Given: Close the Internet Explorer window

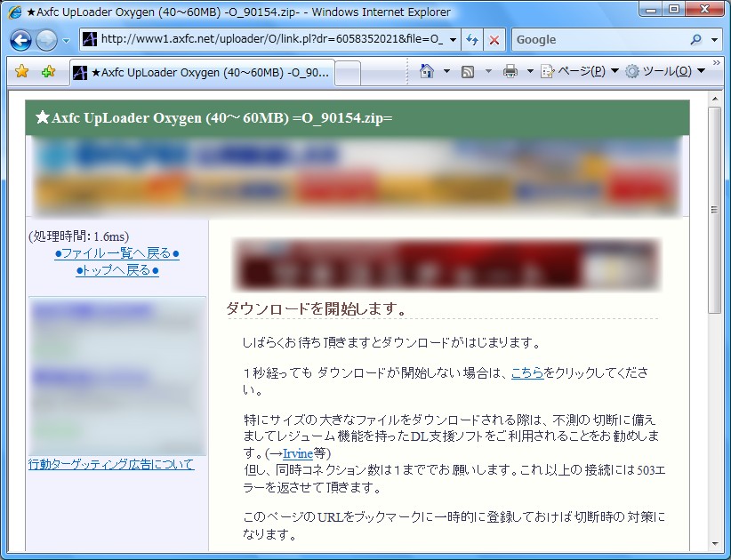Looking at the screenshot, I should pos(705,10).
